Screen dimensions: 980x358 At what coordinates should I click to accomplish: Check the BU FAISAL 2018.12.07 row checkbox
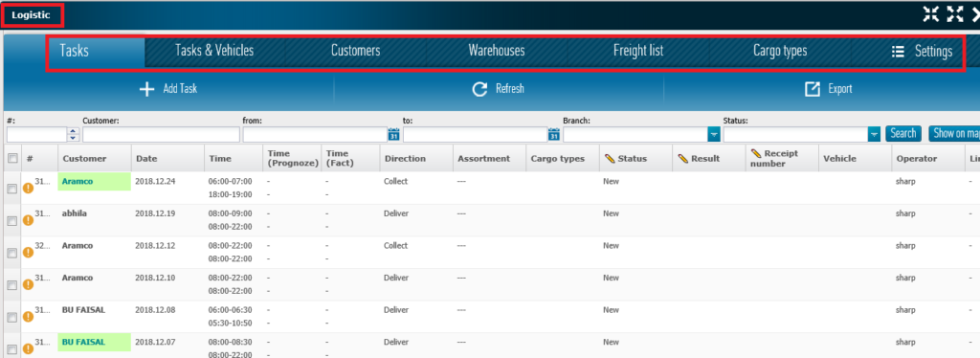pos(11,350)
